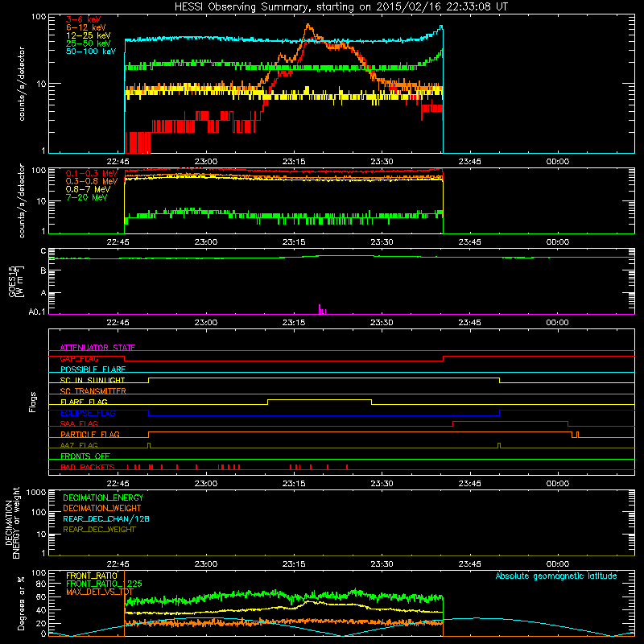Select the SAA_FLAG label
Image resolution: width=644 pixels, height=644 pixels.
click(79, 423)
